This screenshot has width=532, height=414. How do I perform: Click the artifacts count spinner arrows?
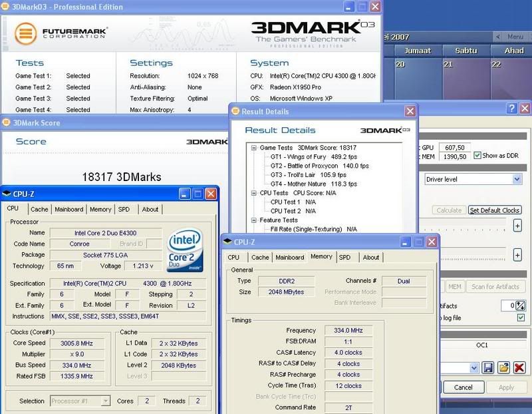(x=521, y=306)
